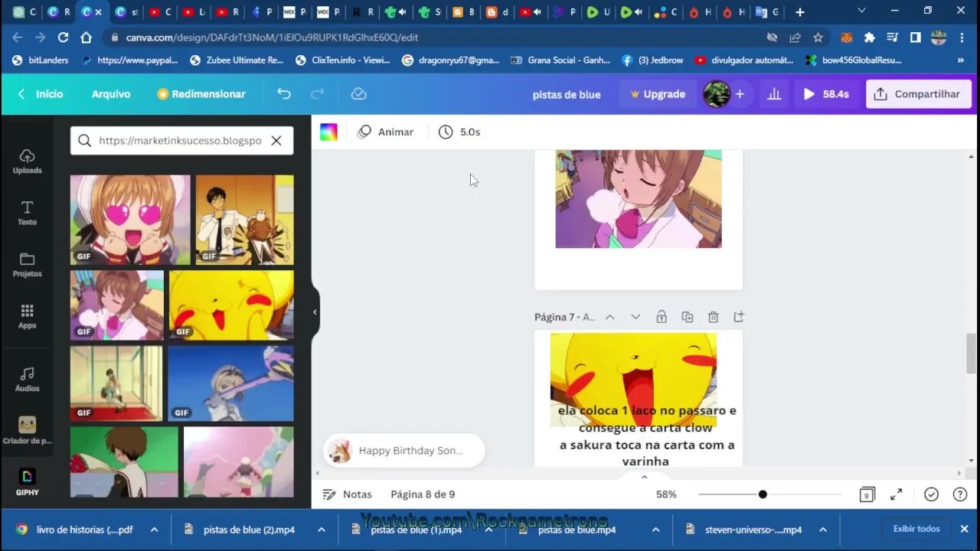Open the grid view pages icon
Screen dimensions: 980x551
click(867, 494)
